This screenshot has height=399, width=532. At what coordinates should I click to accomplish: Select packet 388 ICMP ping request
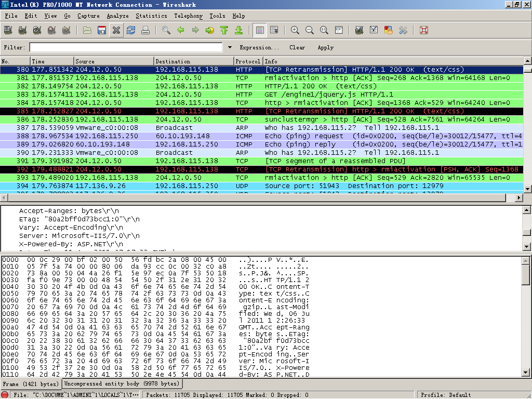pyautogui.click(x=262, y=136)
